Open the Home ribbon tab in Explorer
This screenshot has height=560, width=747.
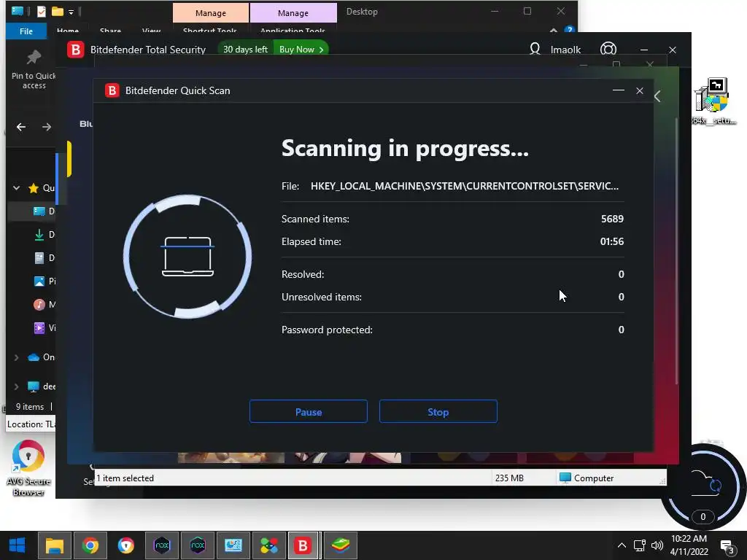[68, 31]
